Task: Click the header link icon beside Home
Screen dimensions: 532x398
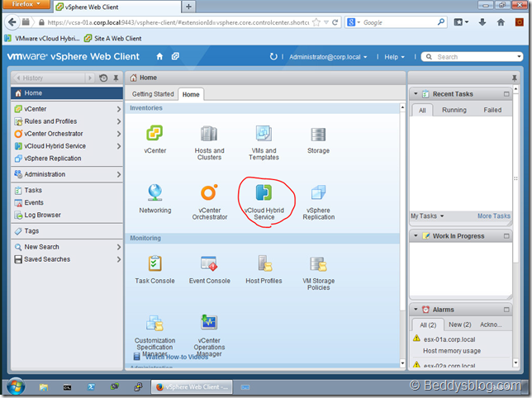Action: [175, 56]
